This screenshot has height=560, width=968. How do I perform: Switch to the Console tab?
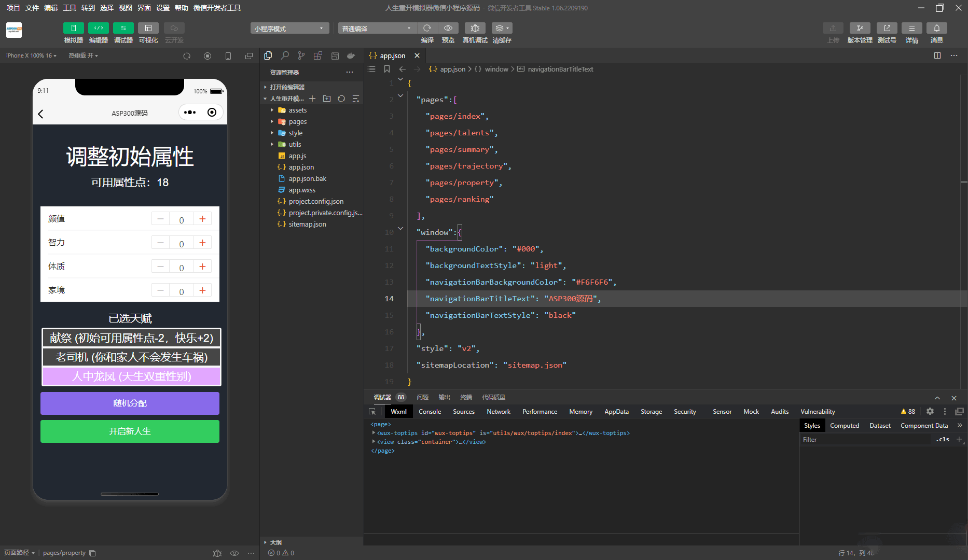(430, 412)
